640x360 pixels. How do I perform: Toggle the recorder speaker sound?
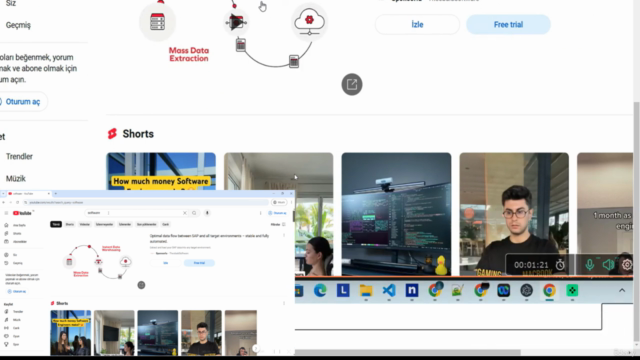(608, 265)
